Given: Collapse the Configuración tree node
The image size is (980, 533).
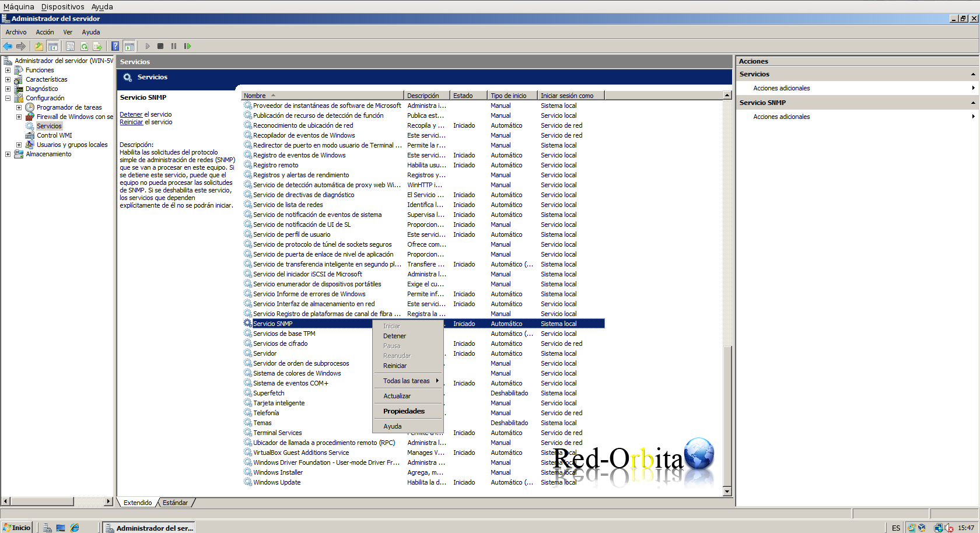Looking at the screenshot, I should (x=8, y=98).
